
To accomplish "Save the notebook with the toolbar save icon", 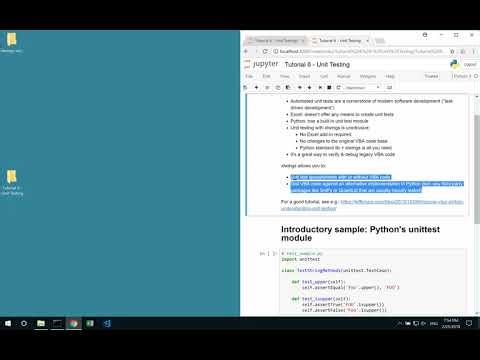I will [245, 87].
